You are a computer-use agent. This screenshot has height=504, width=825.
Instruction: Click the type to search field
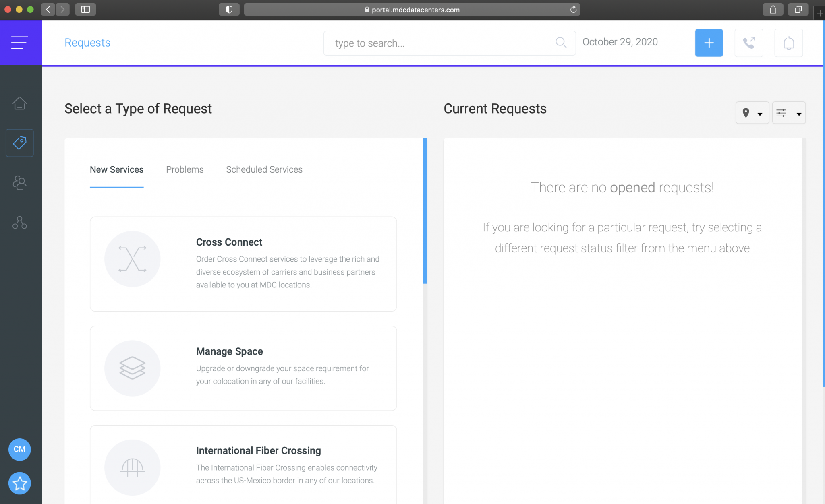(443, 43)
